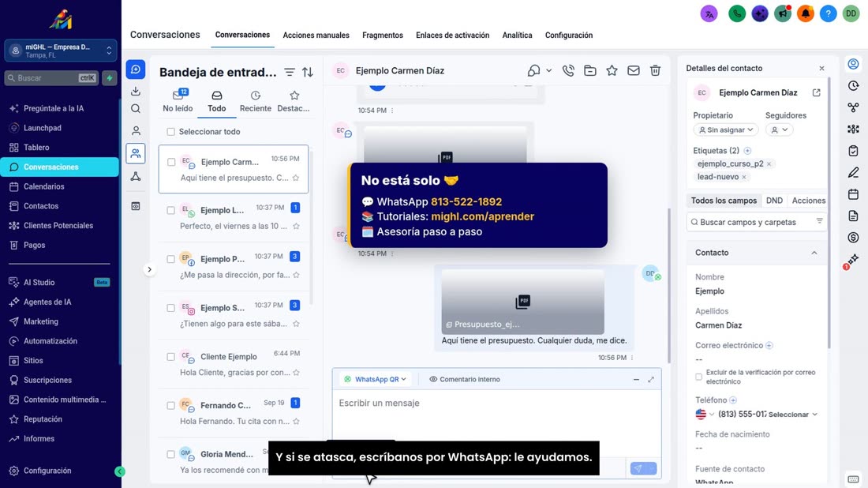Viewport: 868px width, 488px height.
Task: Select the Cliente Ejemplo conversation checkbox
Action: tap(171, 357)
